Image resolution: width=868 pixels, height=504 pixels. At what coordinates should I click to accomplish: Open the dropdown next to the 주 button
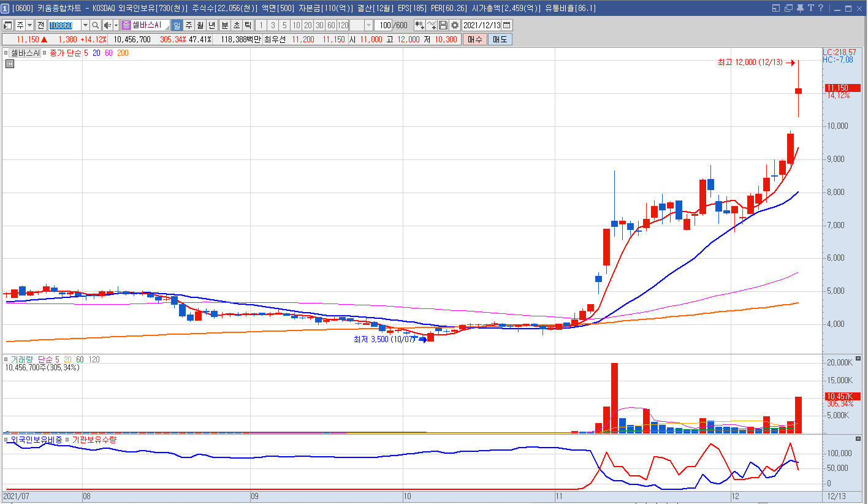point(30,25)
